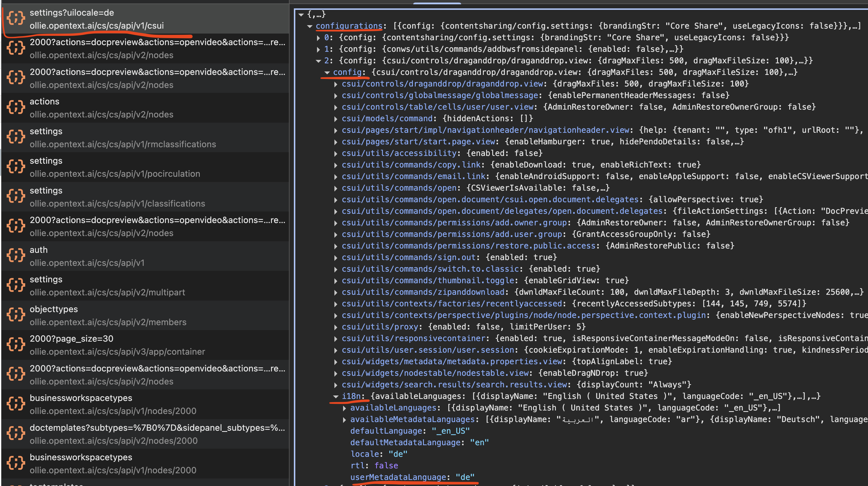Click csui/utils/user.session/user.session key
Viewport: 868px width, 486px height.
428,350
